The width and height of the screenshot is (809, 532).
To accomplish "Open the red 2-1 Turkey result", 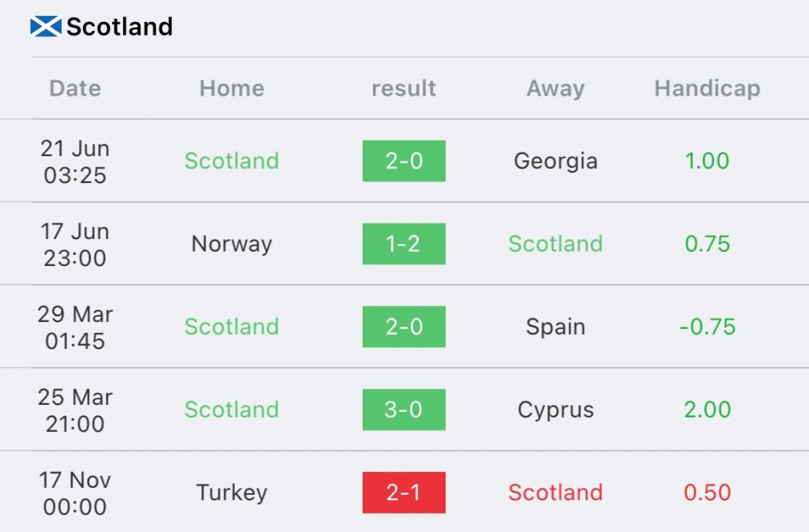I will pyautogui.click(x=404, y=493).
